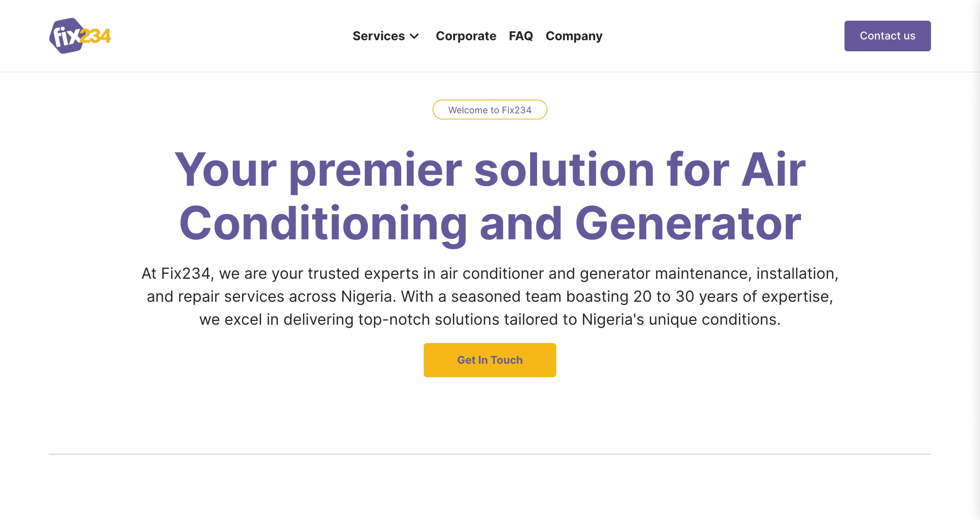Screen dimensions: 980x520
Task: Select the Welcome to Fix234 pill badge
Action: pos(490,110)
